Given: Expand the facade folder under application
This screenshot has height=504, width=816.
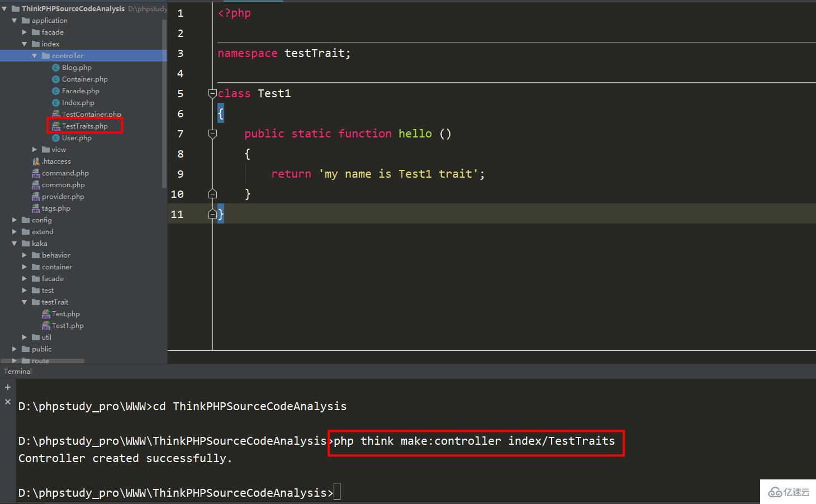Looking at the screenshot, I should [x=25, y=32].
